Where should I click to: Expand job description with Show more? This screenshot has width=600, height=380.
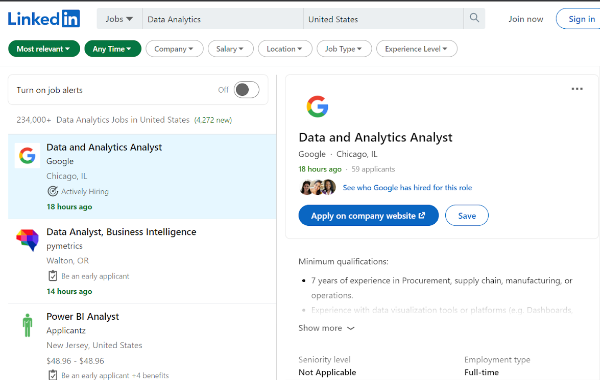tap(326, 328)
